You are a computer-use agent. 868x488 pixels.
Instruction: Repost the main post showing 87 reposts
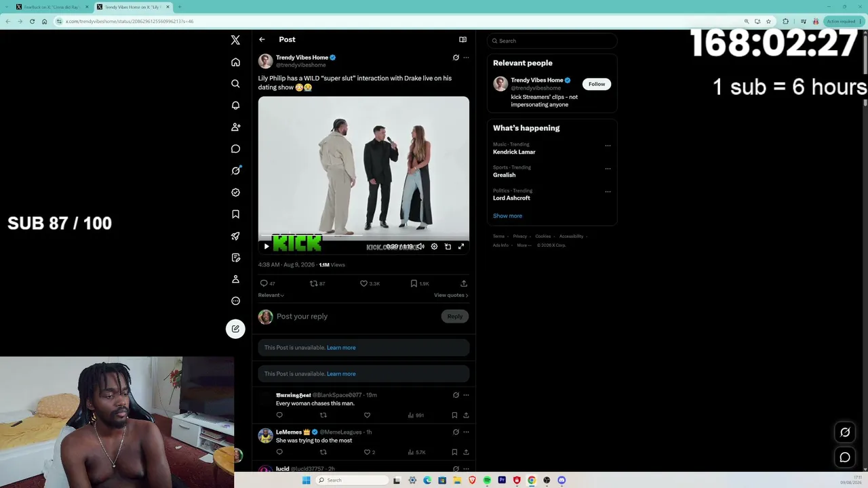click(317, 283)
